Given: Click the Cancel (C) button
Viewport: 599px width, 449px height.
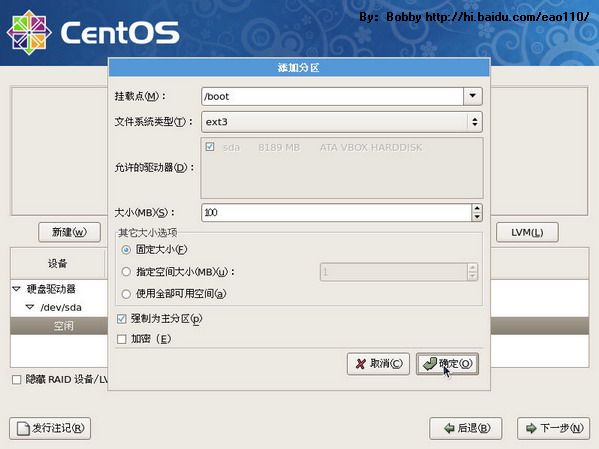Looking at the screenshot, I should 378,363.
